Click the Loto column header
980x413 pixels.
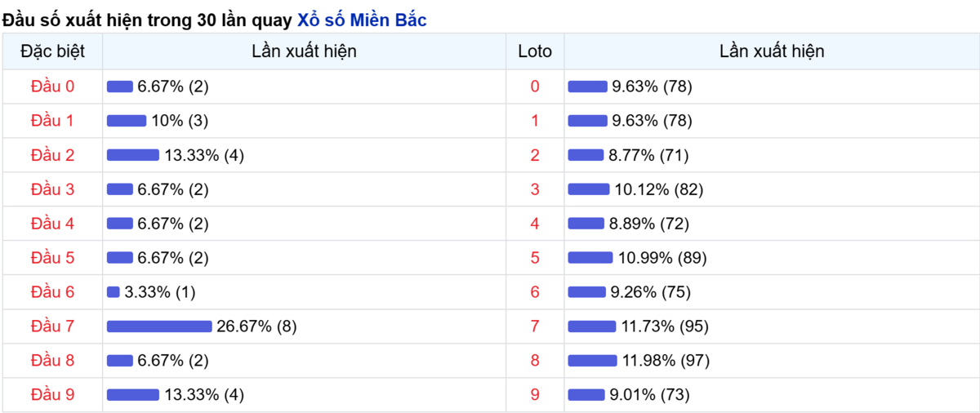point(535,51)
